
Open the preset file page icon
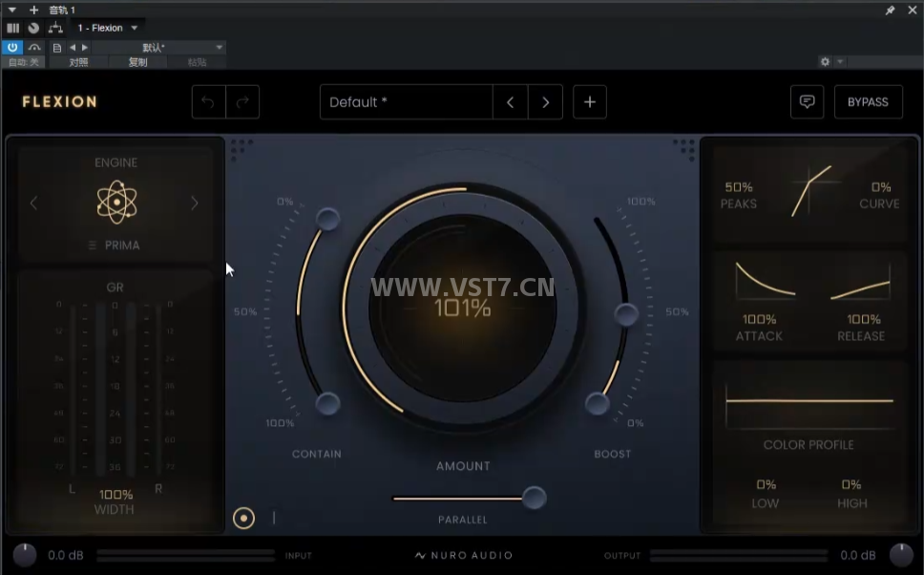(57, 48)
